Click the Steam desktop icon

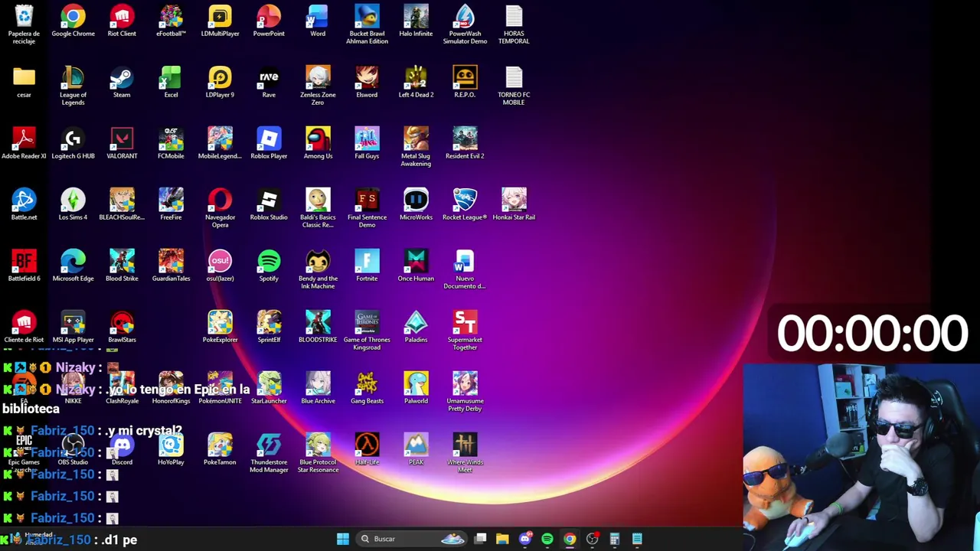tap(122, 83)
